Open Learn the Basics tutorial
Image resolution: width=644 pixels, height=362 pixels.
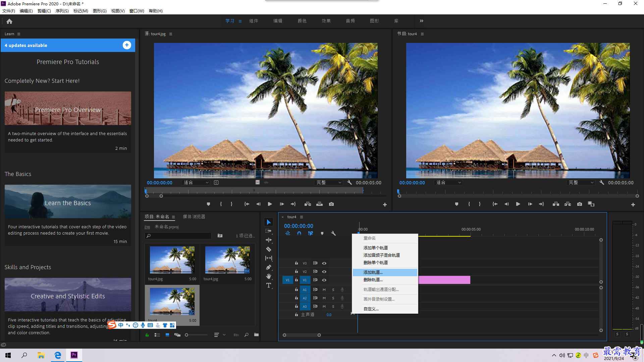68,201
